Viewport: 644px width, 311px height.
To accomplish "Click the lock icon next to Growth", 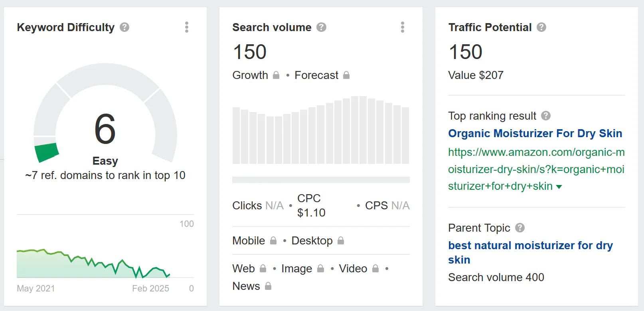I will coord(276,75).
